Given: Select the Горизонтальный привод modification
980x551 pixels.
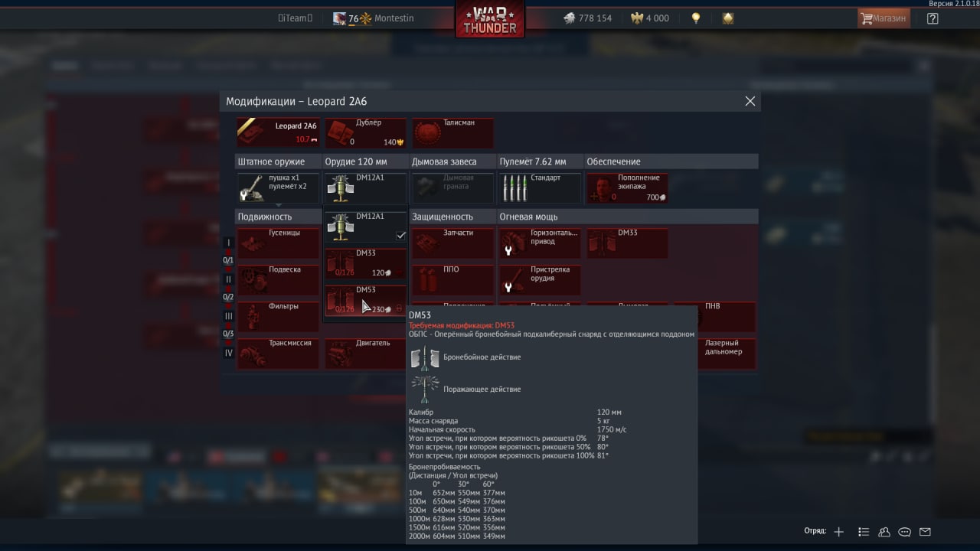Looking at the screenshot, I should coord(540,243).
